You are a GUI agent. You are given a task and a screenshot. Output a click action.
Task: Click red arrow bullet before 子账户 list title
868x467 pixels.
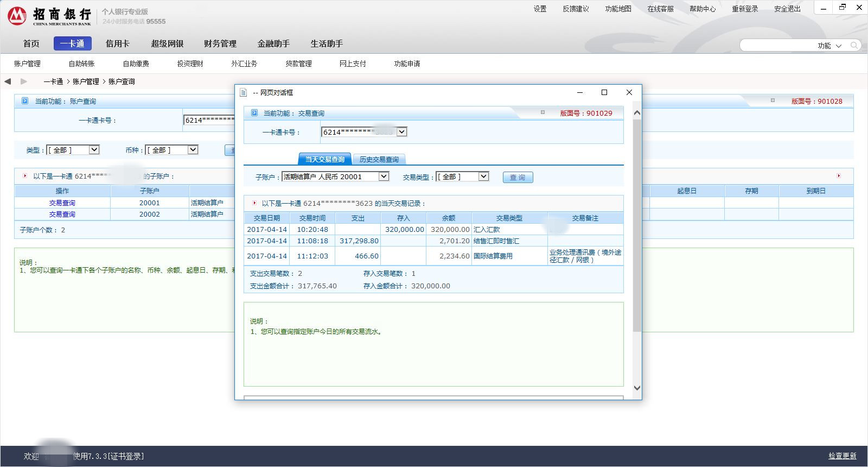click(x=25, y=176)
